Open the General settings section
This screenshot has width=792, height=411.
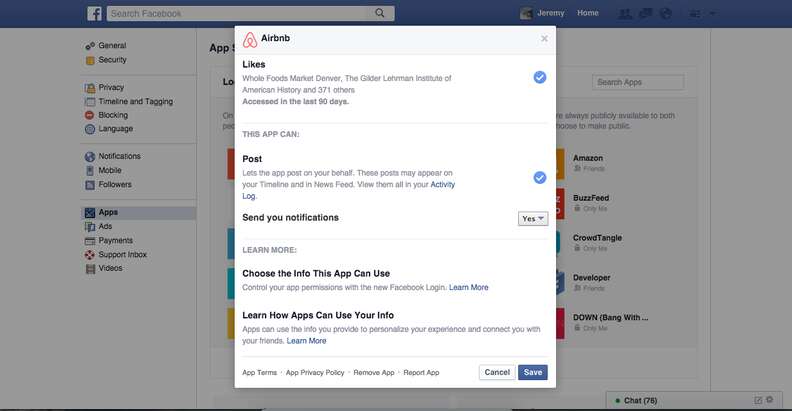(x=112, y=45)
